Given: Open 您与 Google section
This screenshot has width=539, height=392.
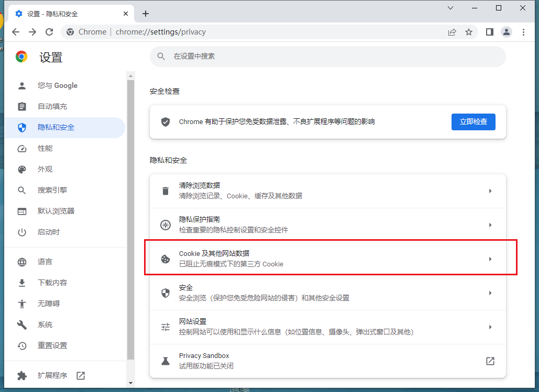Looking at the screenshot, I should tap(64, 85).
